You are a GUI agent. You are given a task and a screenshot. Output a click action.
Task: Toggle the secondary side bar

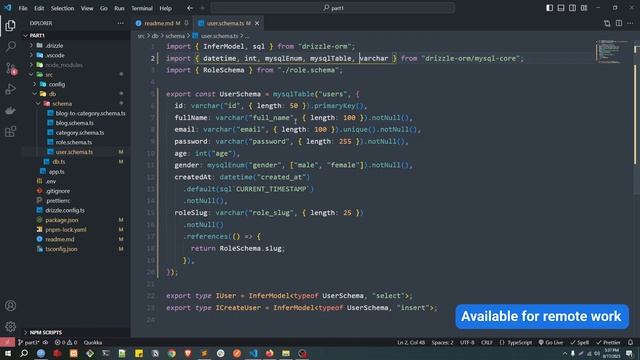(x=573, y=8)
